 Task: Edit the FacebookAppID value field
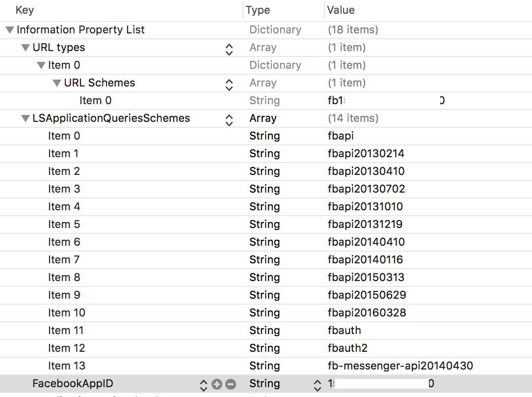point(428,384)
